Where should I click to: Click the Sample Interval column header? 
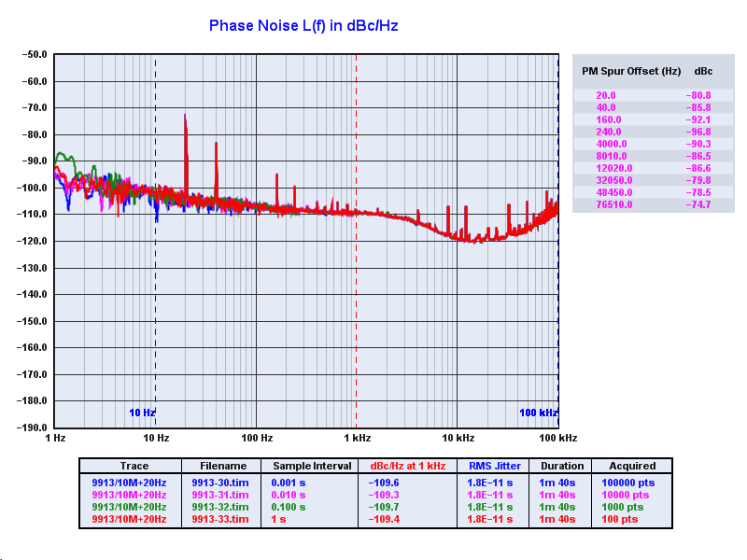click(312, 466)
